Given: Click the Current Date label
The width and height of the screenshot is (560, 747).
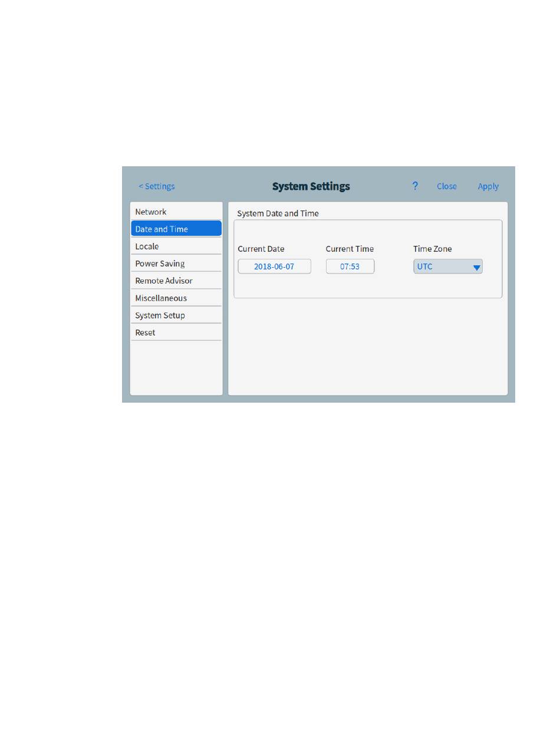Looking at the screenshot, I should coord(261,249).
